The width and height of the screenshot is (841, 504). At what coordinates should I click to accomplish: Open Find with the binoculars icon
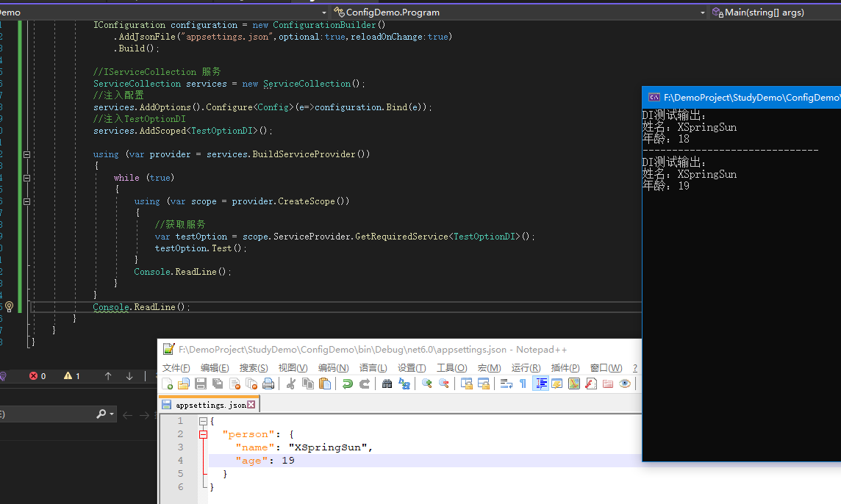[387, 384]
